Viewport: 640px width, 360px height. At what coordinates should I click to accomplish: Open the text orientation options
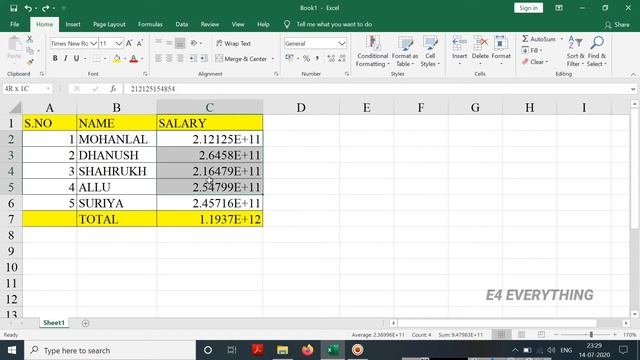pos(195,43)
